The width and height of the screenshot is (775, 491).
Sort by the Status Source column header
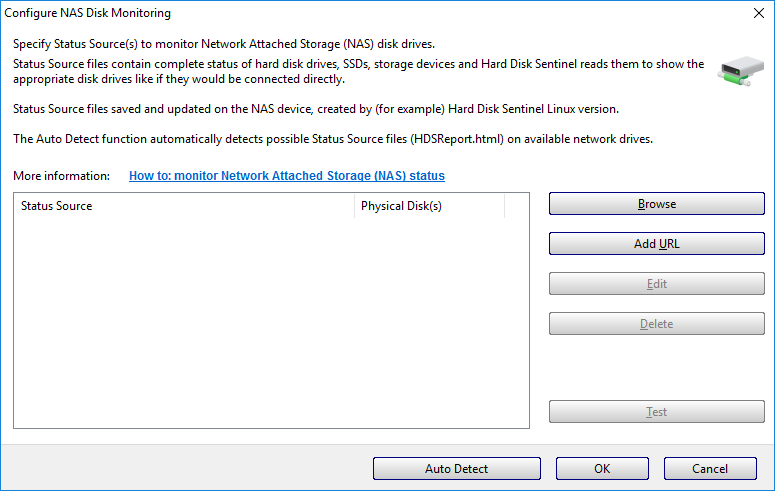185,206
